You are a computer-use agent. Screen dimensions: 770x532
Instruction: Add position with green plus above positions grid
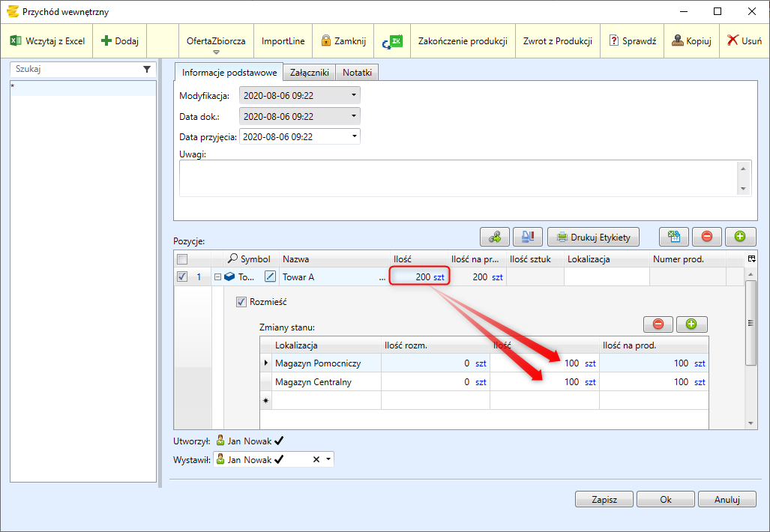[740, 238]
